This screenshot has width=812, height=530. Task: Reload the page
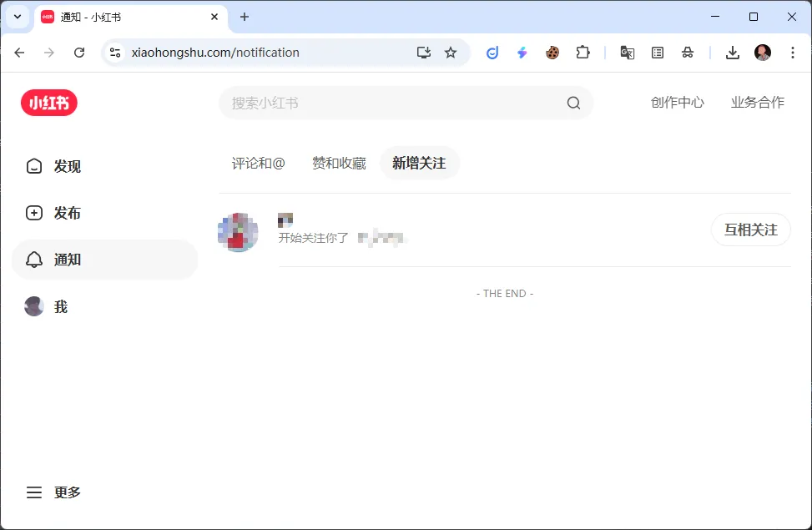(x=79, y=53)
